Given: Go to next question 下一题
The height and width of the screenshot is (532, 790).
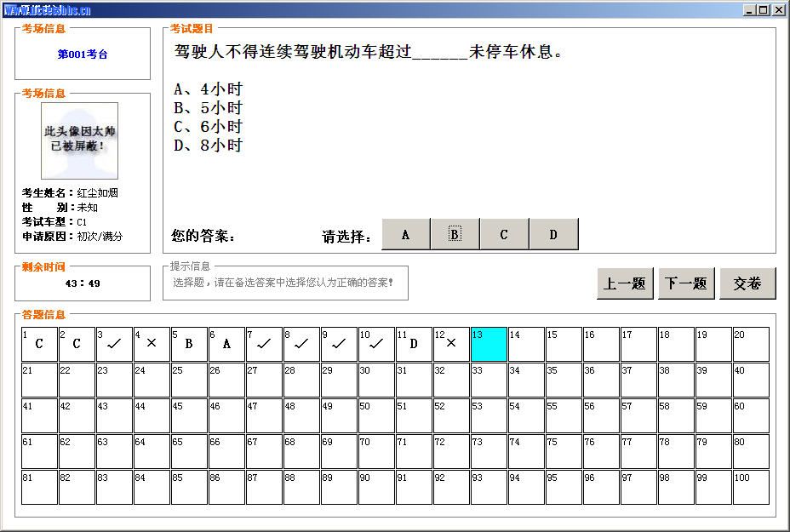Looking at the screenshot, I should coord(686,283).
